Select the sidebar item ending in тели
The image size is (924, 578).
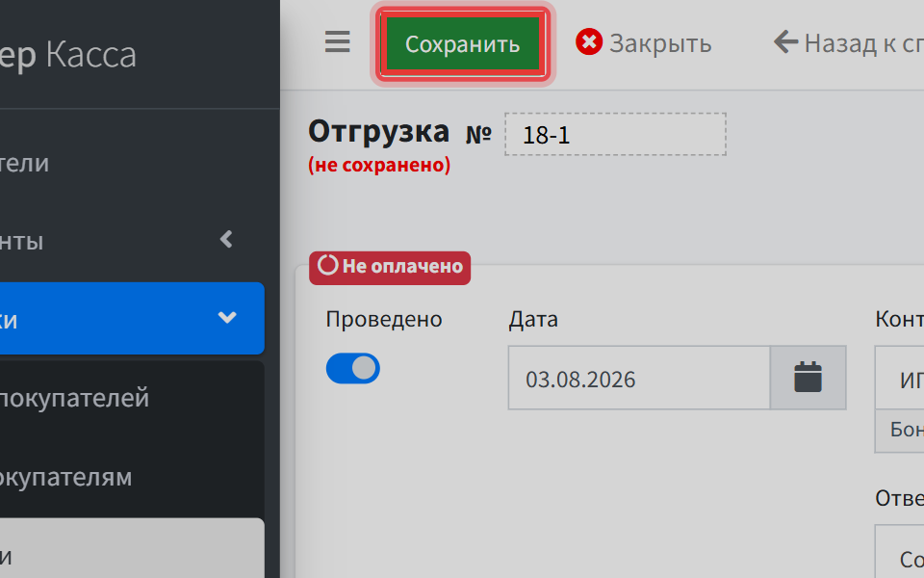coord(132,163)
